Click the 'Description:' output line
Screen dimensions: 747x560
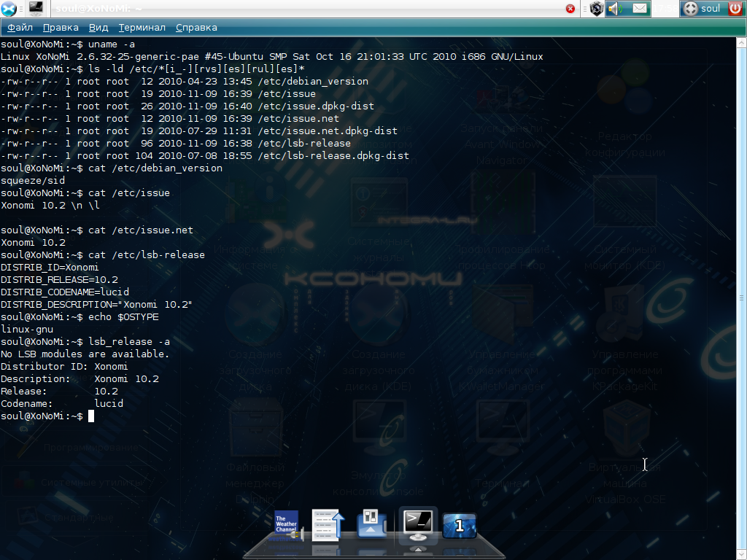click(80, 378)
